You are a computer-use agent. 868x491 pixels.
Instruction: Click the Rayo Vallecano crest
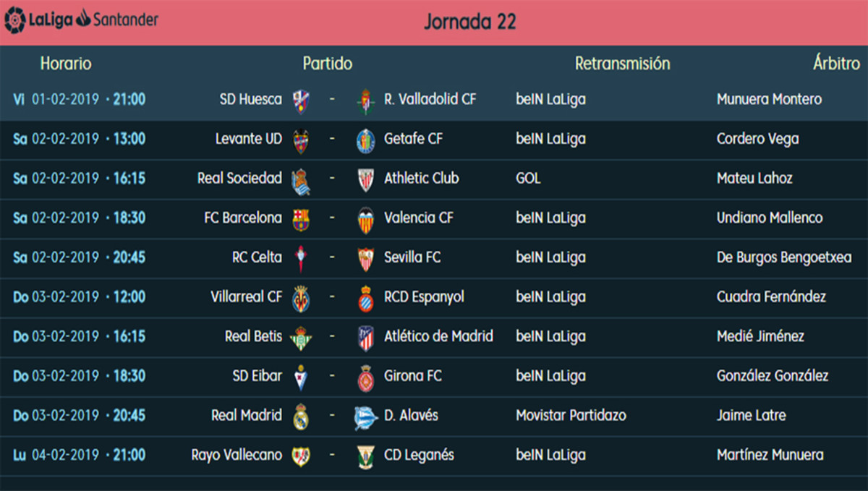301,456
